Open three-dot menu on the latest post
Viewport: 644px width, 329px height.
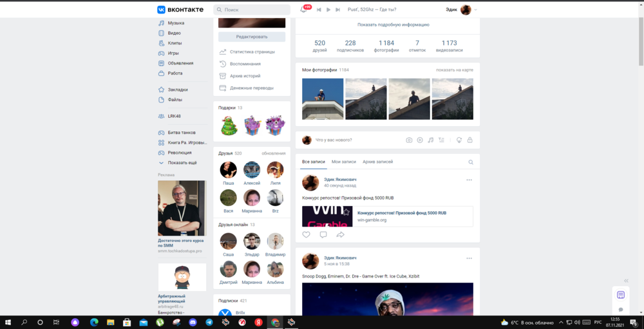coord(469,180)
